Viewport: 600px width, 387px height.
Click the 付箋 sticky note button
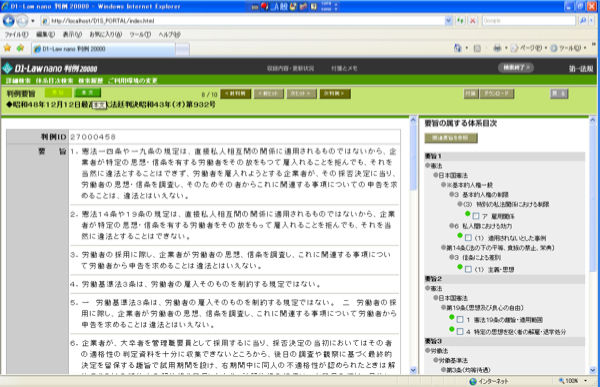click(471, 94)
